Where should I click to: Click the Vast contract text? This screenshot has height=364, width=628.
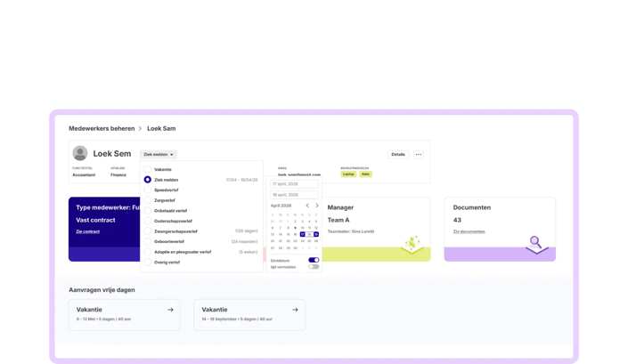[x=95, y=220]
